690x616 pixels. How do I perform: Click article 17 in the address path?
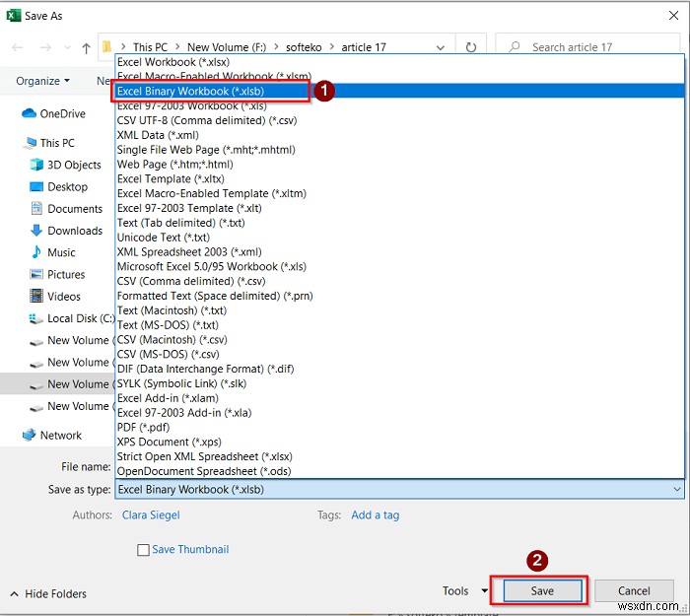(x=364, y=47)
